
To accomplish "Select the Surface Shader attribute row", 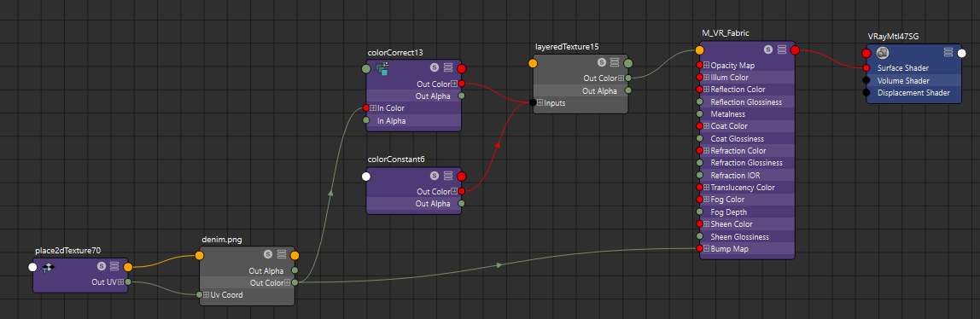I will (913, 68).
